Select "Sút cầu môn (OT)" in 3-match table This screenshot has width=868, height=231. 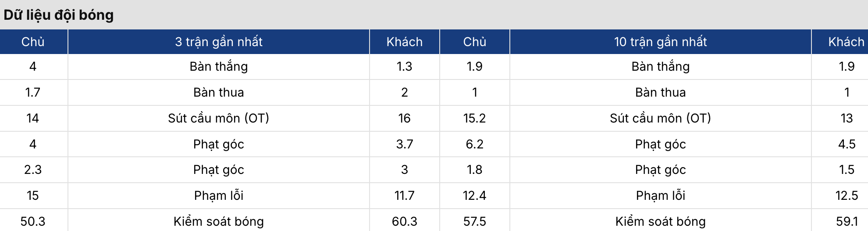click(x=218, y=118)
